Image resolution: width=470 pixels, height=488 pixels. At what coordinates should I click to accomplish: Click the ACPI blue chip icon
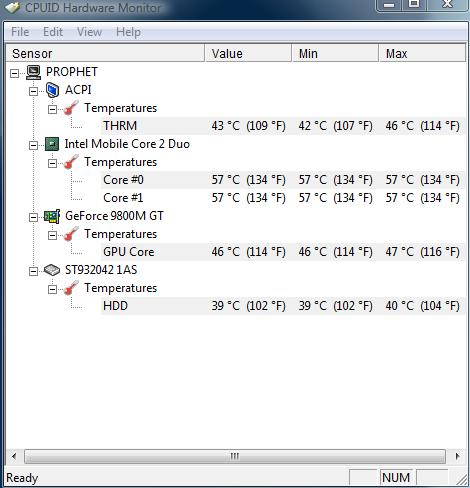click(52, 90)
